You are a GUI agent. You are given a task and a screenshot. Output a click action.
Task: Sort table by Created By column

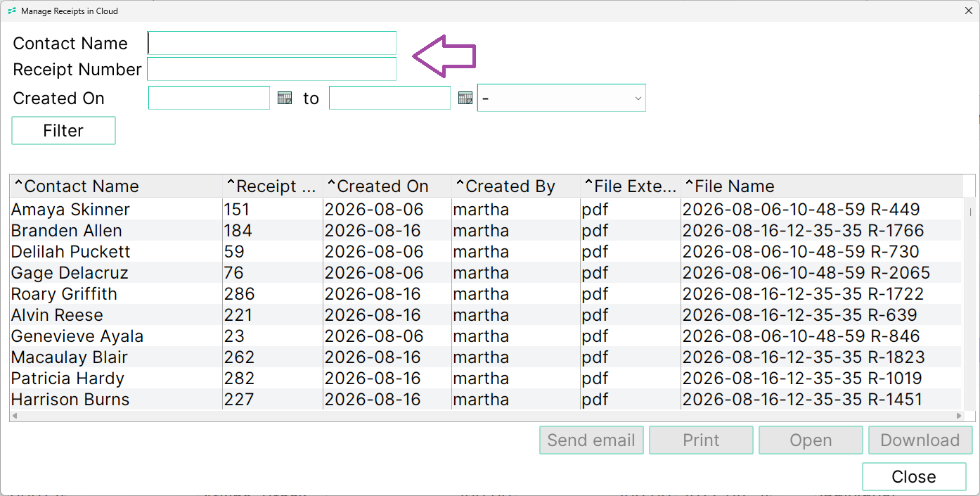[516, 186]
